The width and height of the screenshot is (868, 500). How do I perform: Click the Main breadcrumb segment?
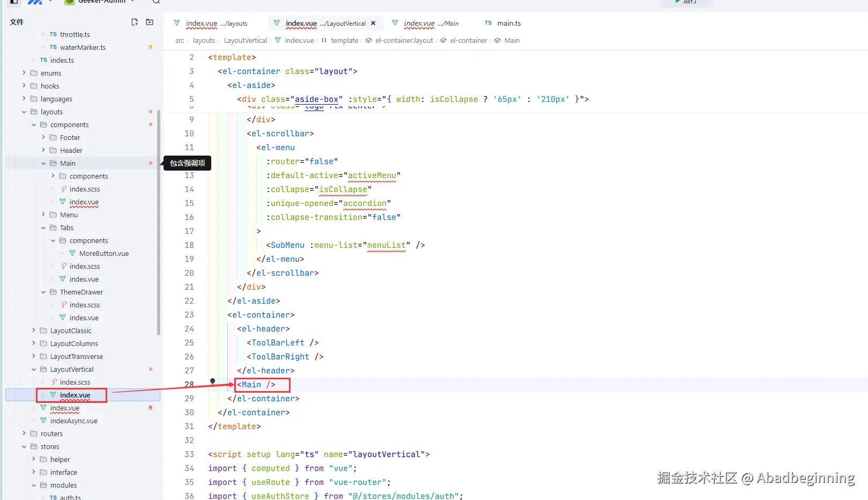[512, 41]
